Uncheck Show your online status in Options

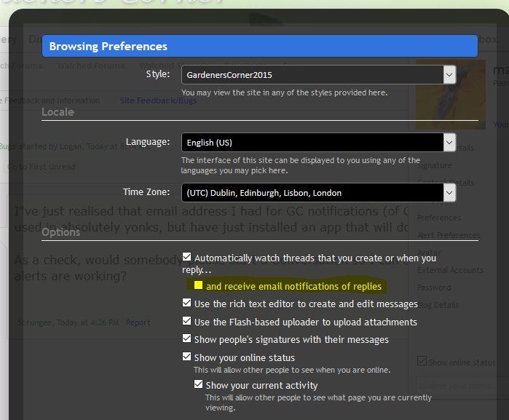click(187, 357)
